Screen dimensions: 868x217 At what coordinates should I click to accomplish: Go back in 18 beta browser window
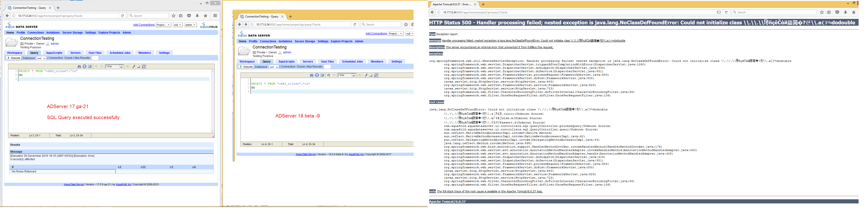tap(240, 24)
